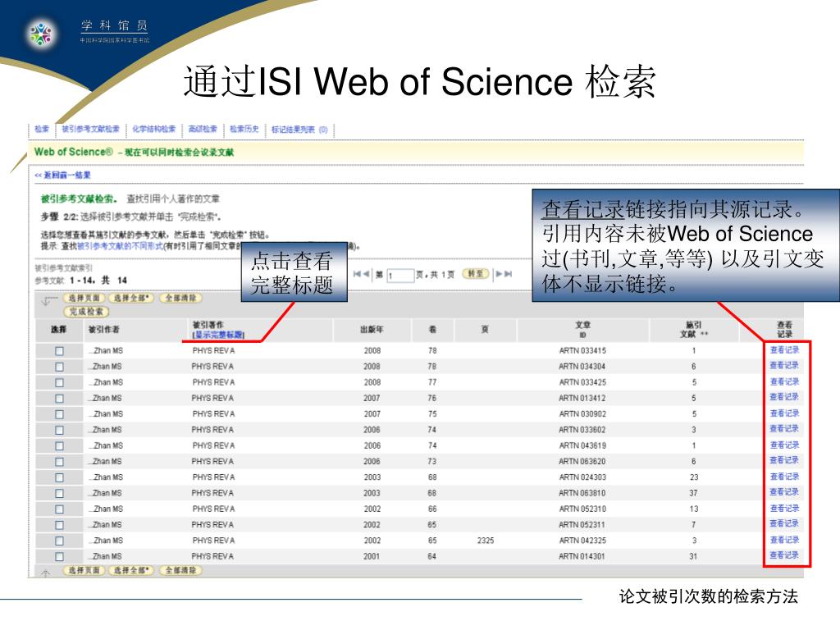
Task: Click the 2001 publication year cell
Action: tap(372, 557)
